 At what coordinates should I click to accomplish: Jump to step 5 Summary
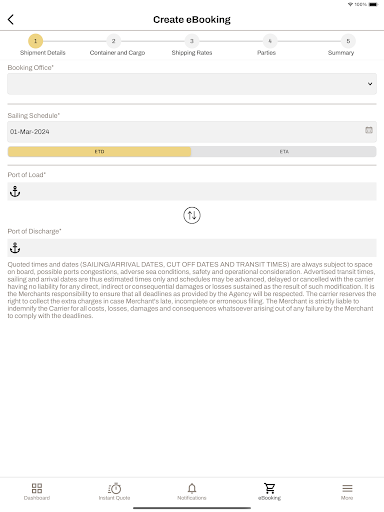pos(341,45)
